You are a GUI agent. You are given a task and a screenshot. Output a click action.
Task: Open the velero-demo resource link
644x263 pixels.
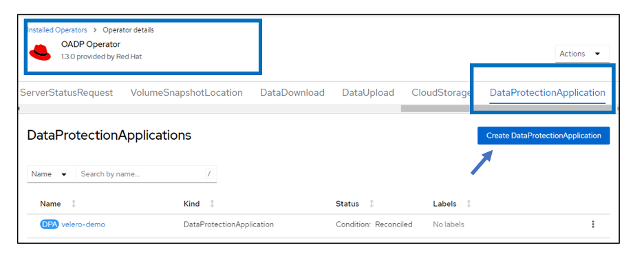(83, 224)
